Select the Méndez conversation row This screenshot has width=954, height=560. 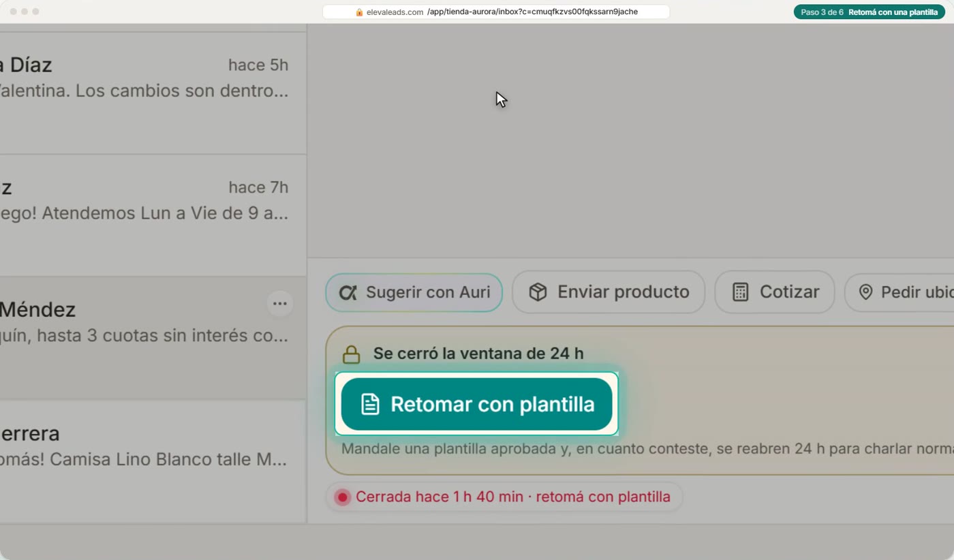pyautogui.click(x=153, y=338)
